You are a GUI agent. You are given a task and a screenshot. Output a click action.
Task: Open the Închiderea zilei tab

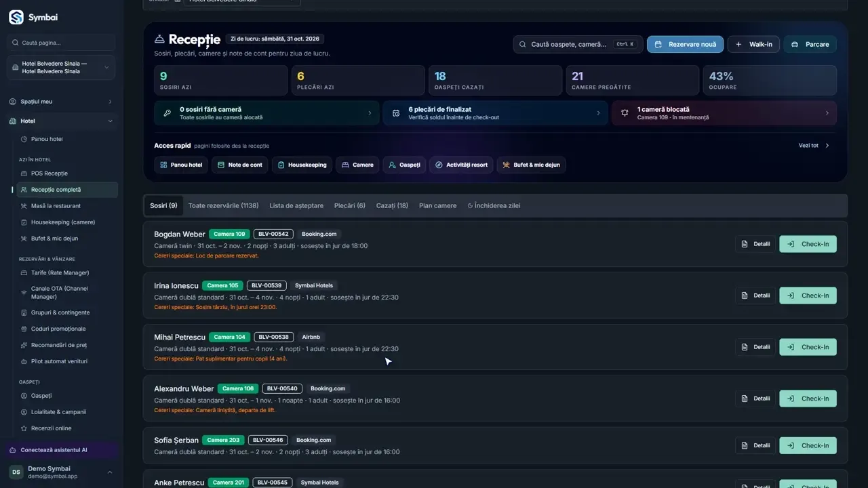pos(494,205)
